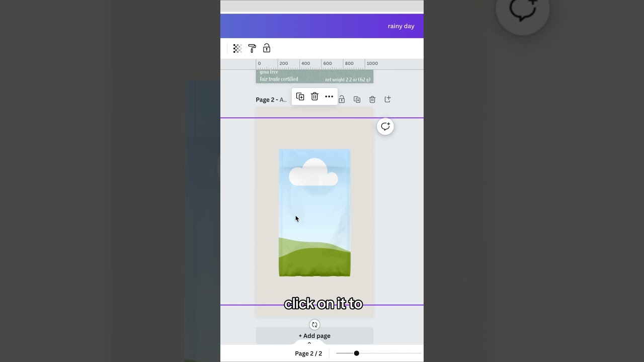Toggle the lock icon in top toolbar
This screenshot has height=362, width=644.
[267, 48]
